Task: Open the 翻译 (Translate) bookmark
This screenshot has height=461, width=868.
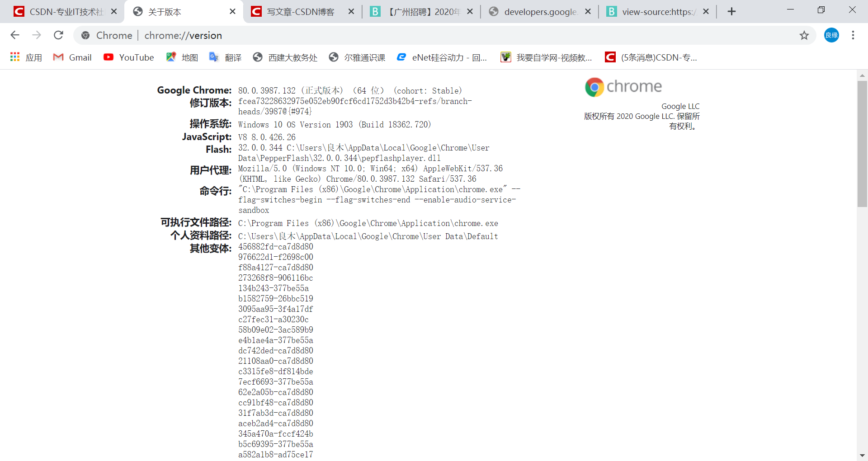Action: 225,57
